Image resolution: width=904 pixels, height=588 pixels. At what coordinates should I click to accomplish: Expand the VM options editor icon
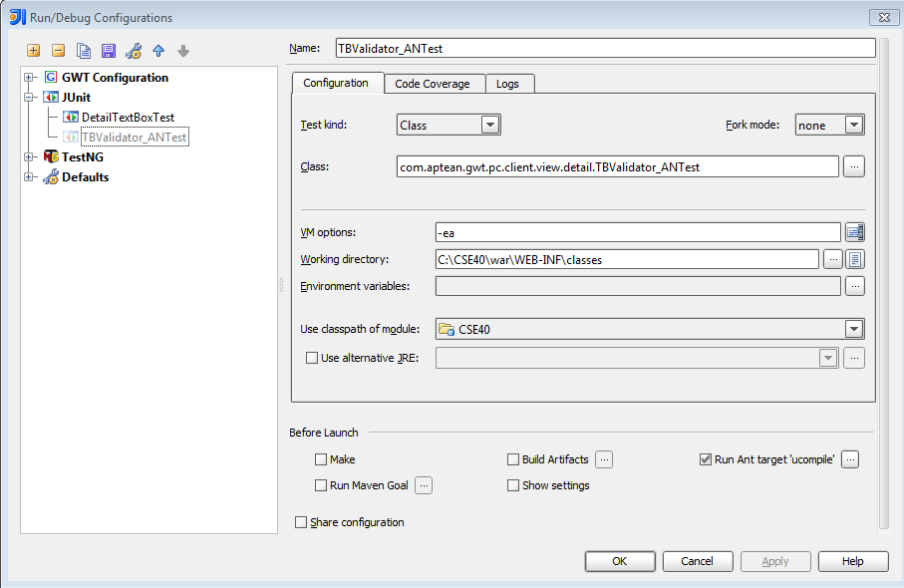point(854,232)
